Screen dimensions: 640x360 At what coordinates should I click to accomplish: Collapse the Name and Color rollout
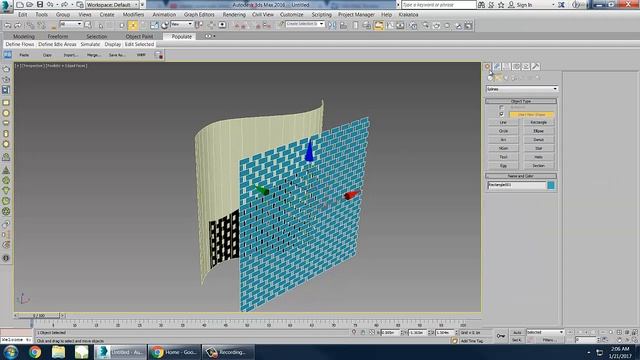pyautogui.click(x=521, y=176)
